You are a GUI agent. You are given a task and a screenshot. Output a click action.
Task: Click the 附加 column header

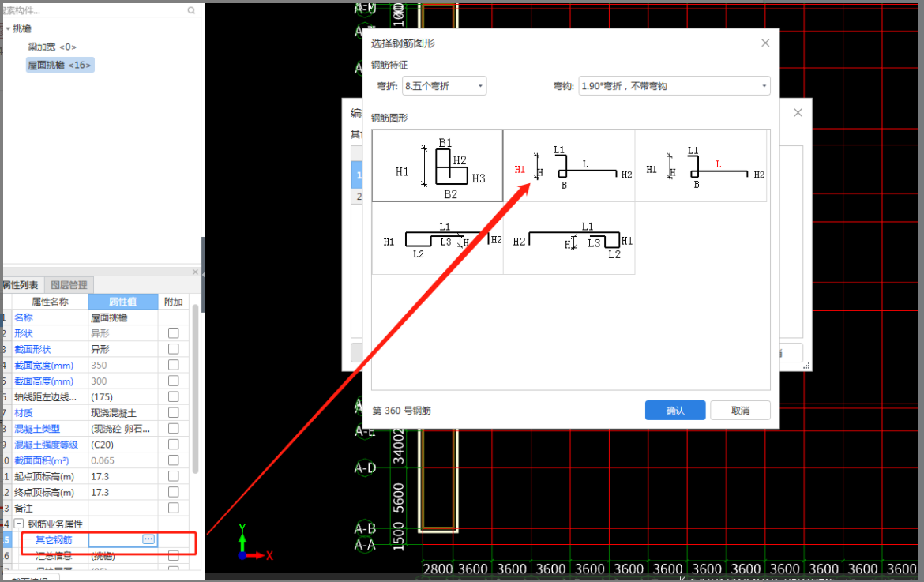(173, 302)
